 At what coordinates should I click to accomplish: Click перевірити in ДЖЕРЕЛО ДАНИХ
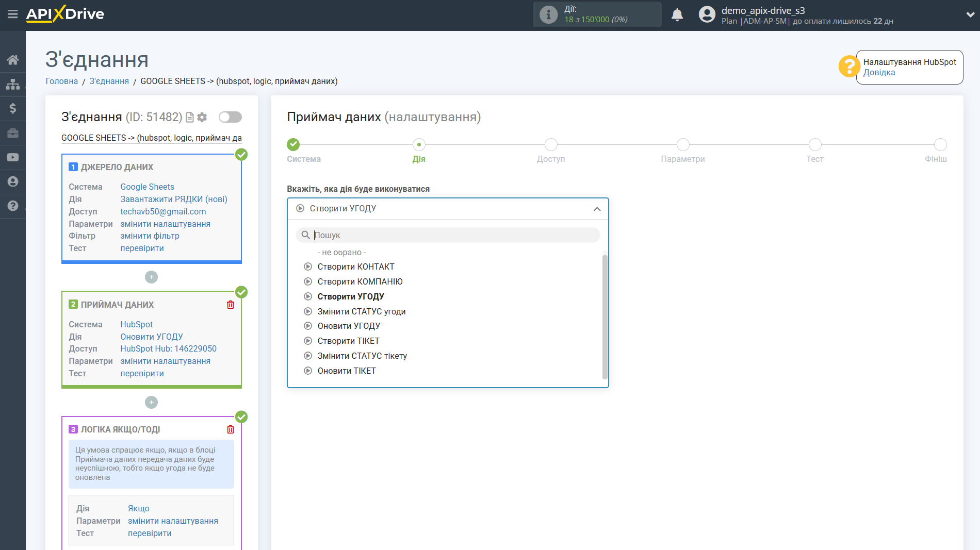pyautogui.click(x=142, y=248)
